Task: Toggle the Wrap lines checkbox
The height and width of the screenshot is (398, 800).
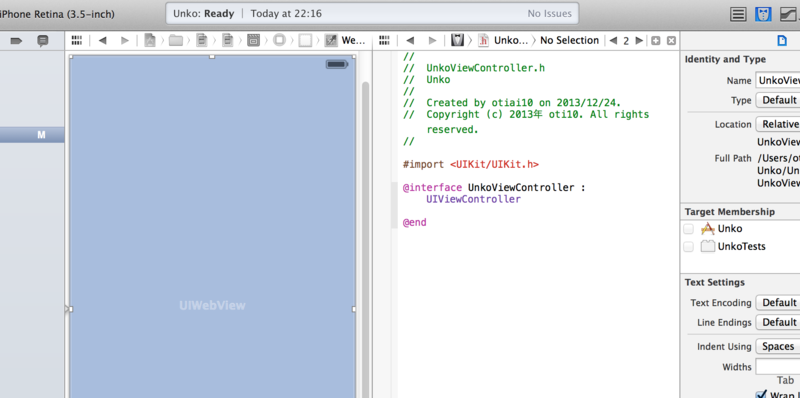Action: 761,394
